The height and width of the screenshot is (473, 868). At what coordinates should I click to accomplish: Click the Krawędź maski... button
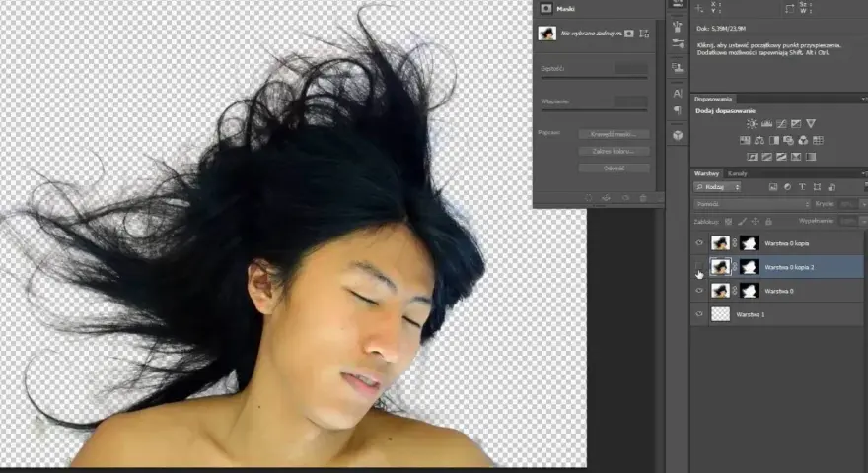(614, 134)
